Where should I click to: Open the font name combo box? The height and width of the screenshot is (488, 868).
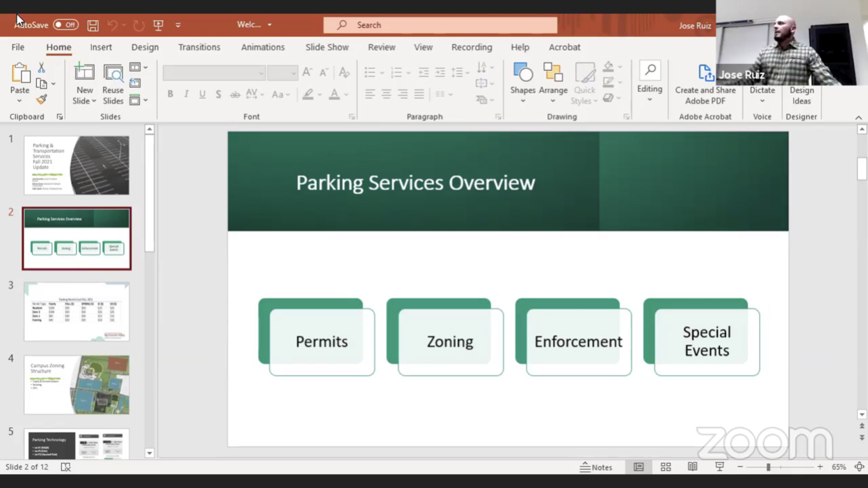click(214, 73)
